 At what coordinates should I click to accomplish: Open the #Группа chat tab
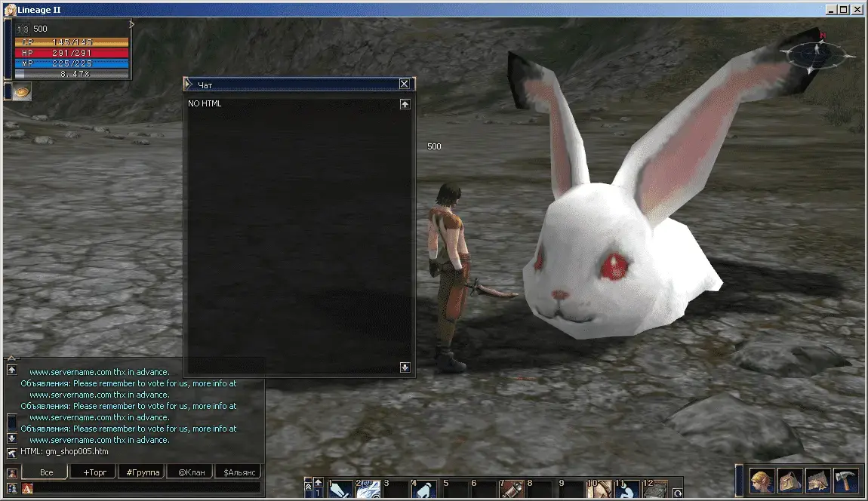pyautogui.click(x=142, y=472)
